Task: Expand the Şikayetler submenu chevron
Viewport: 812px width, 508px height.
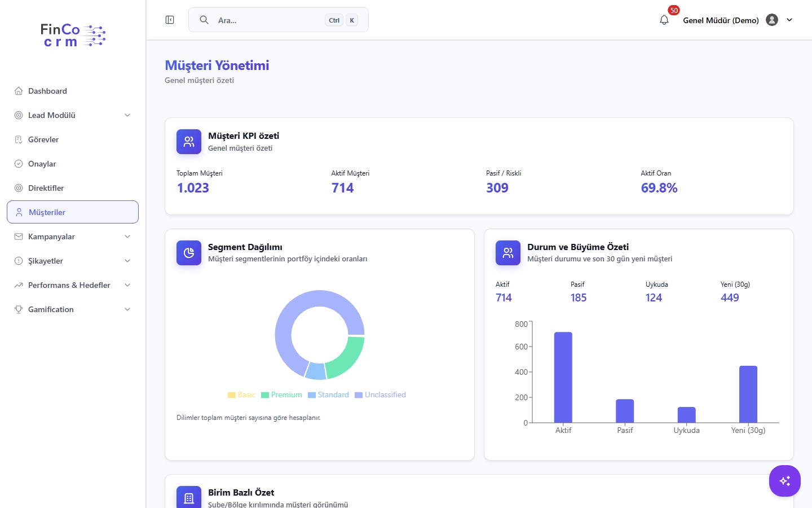Action: tap(127, 261)
